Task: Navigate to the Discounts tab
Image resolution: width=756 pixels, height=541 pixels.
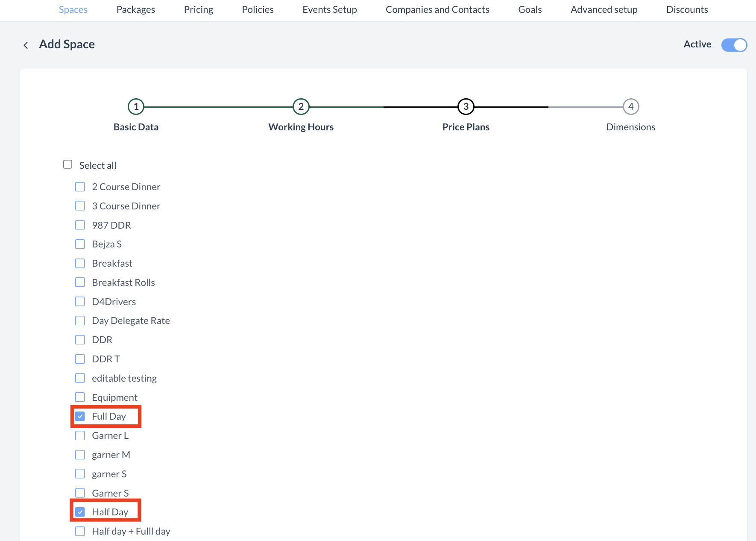Action: [x=687, y=10]
